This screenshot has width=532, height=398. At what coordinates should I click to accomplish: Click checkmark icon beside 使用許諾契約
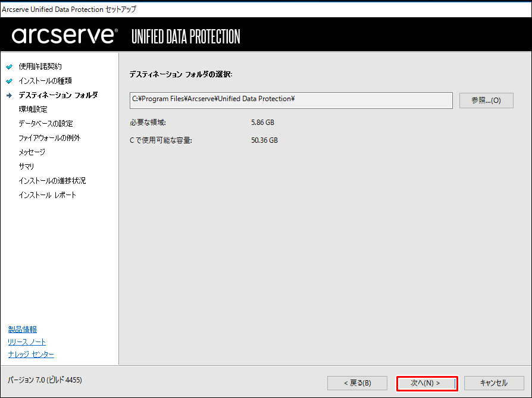point(10,67)
